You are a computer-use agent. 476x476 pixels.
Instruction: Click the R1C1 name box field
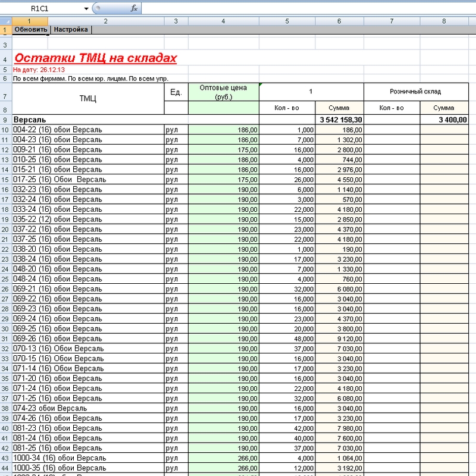pos(41,8)
